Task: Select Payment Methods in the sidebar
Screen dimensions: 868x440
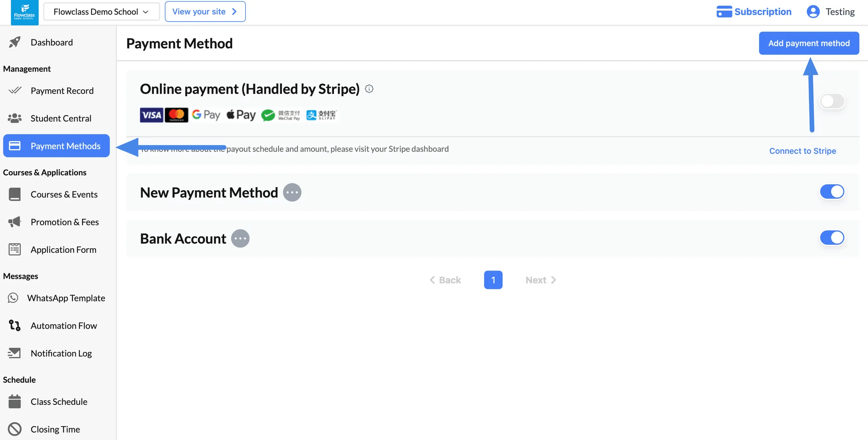Action: click(x=56, y=146)
